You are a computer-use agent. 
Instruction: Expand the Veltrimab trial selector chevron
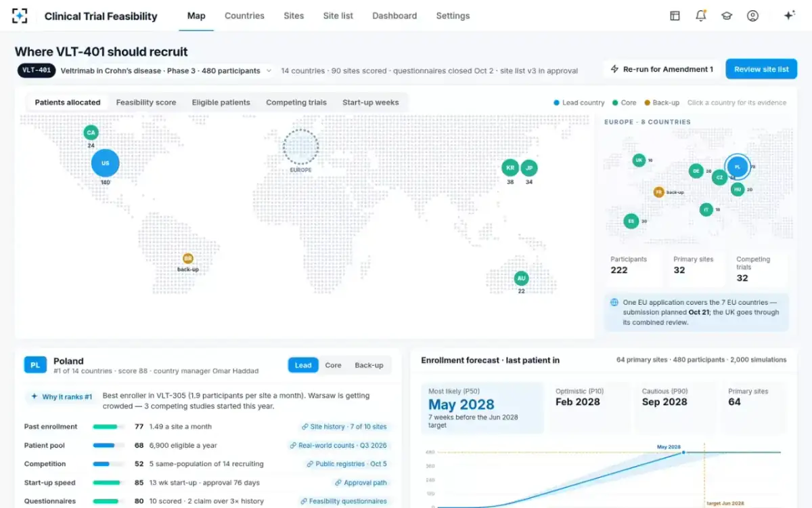269,70
